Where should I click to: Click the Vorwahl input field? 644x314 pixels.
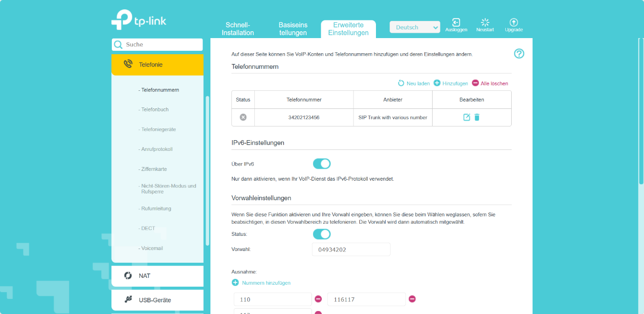(351, 250)
